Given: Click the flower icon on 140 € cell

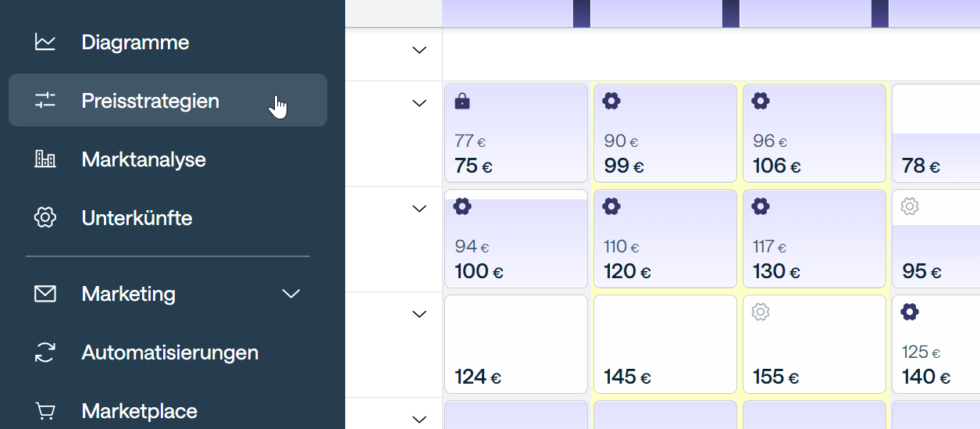Looking at the screenshot, I should (909, 313).
